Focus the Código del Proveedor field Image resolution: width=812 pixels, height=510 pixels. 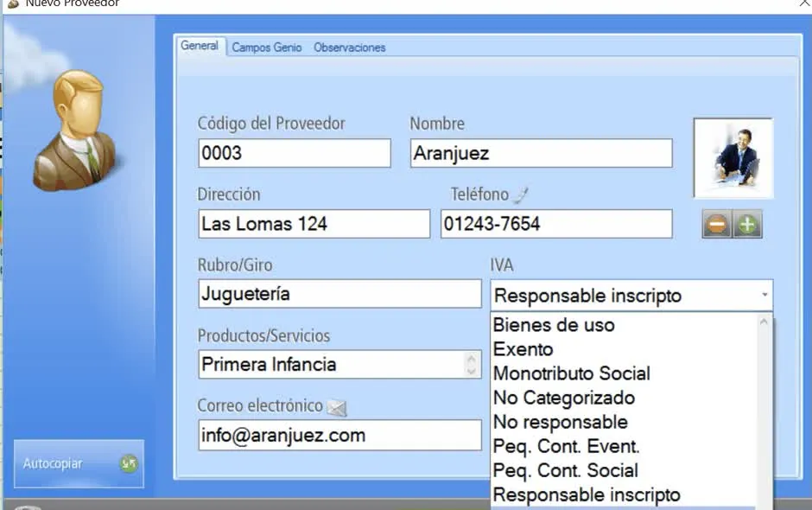[x=295, y=153]
